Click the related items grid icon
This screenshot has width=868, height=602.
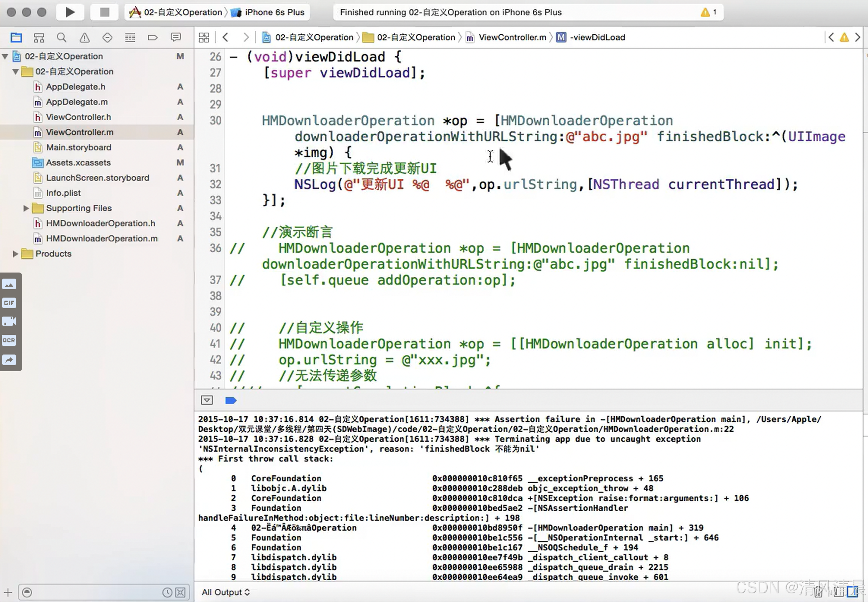click(x=204, y=38)
